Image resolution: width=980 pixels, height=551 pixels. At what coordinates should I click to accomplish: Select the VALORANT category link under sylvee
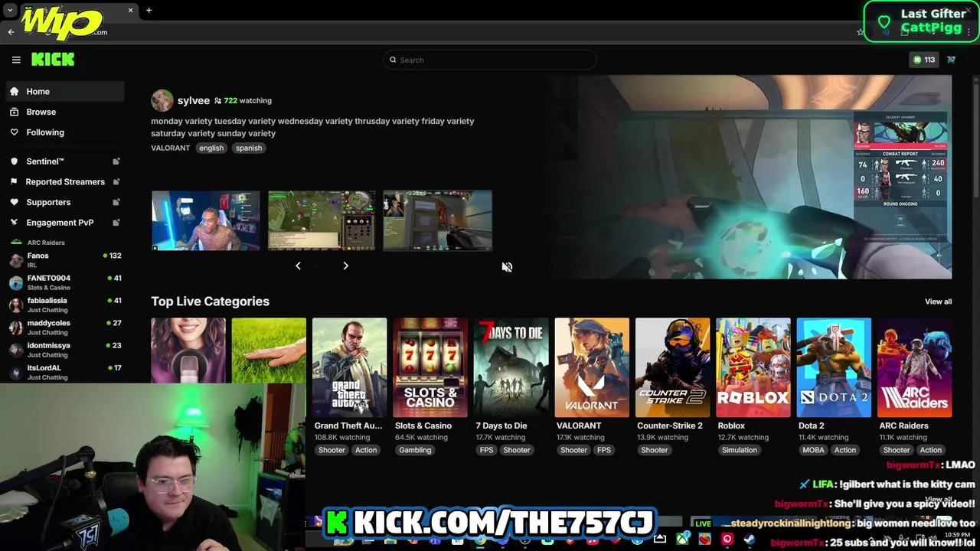pyautogui.click(x=170, y=148)
